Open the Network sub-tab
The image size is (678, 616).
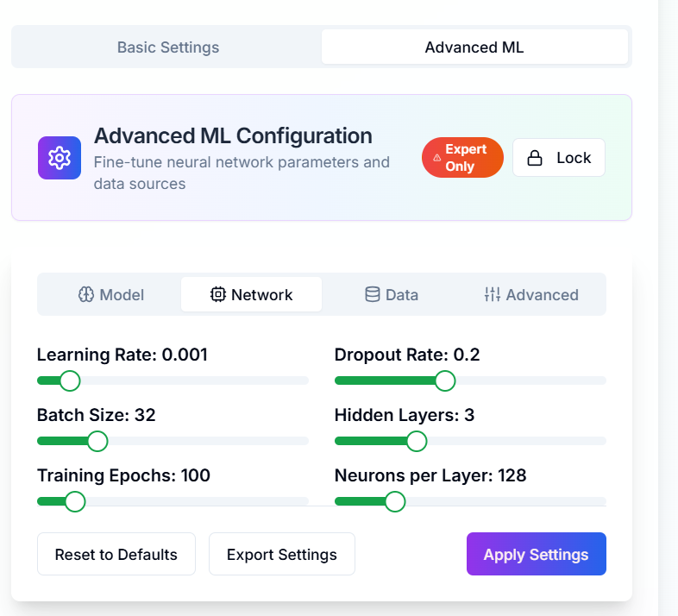pos(251,294)
